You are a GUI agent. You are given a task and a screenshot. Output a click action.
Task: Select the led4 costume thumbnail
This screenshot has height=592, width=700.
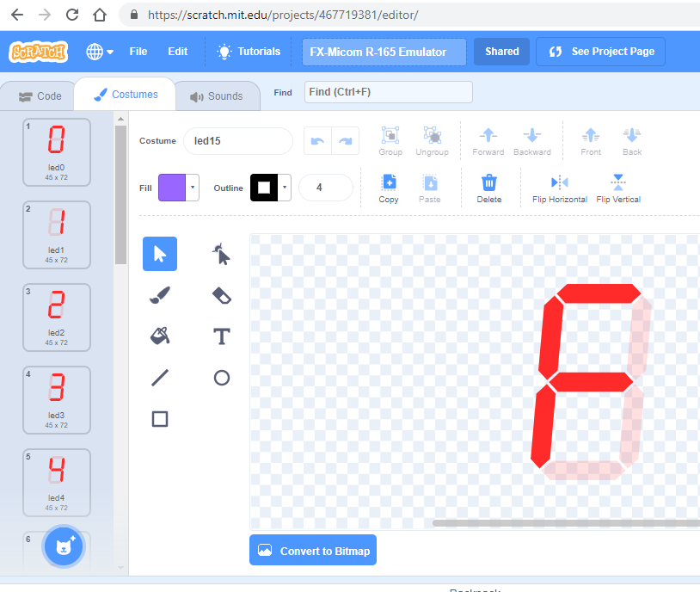point(57,483)
